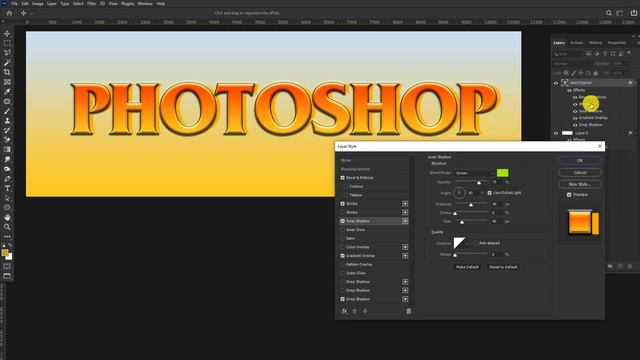Click the New Style button

click(580, 184)
